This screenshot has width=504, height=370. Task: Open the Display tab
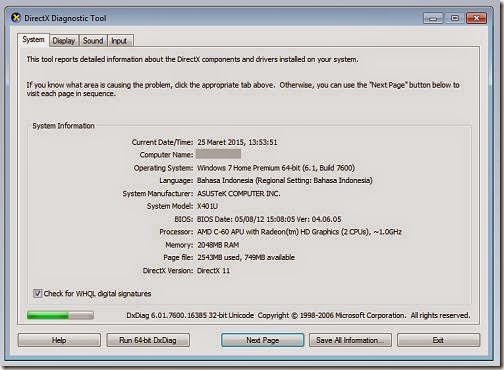[64, 41]
